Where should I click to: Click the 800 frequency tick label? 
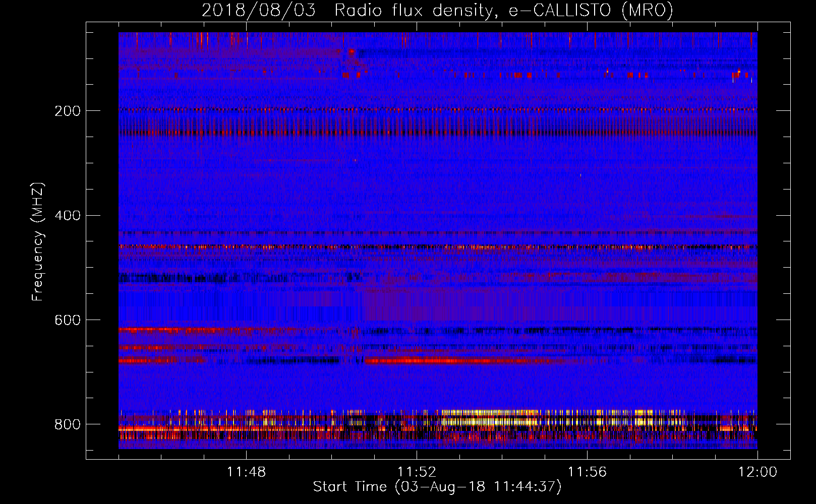68,424
